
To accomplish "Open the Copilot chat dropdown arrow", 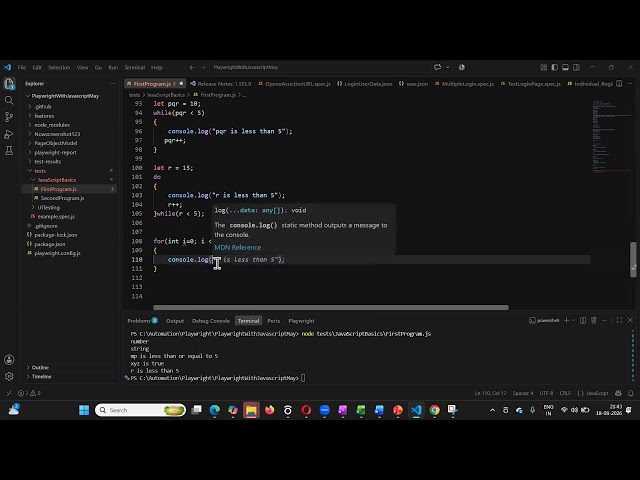I will (448, 67).
